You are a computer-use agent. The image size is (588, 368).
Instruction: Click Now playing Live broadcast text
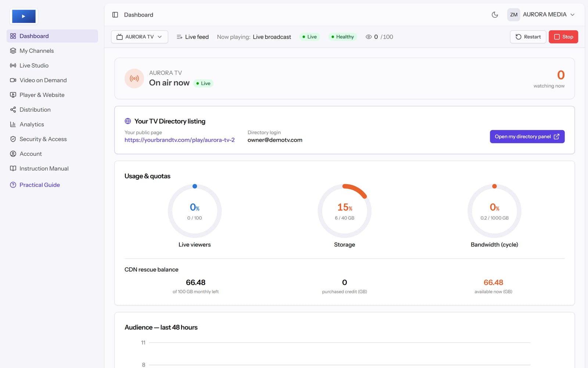(x=254, y=37)
